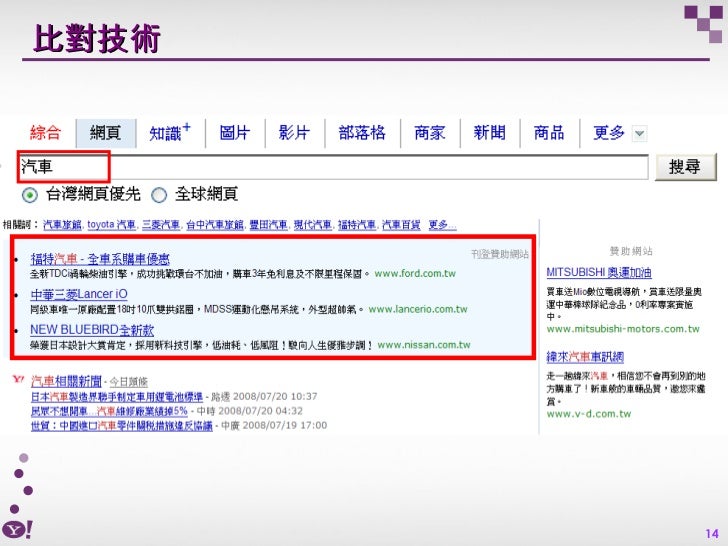Click the www.v-d.com.tw address
Image resolution: width=728 pixels, height=546 pixels.
589,414
